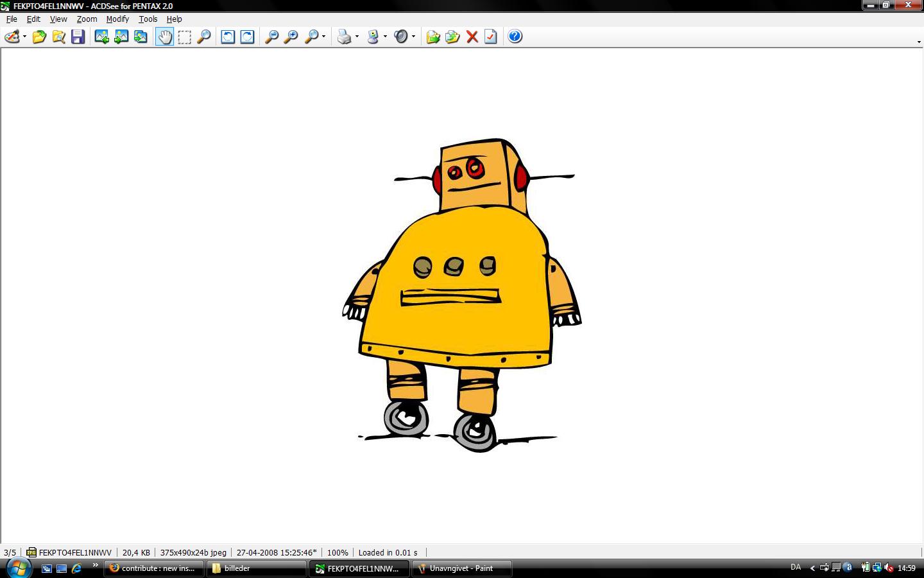Image resolution: width=924 pixels, height=578 pixels.
Task: Open Help with the blue question icon
Action: 515,37
